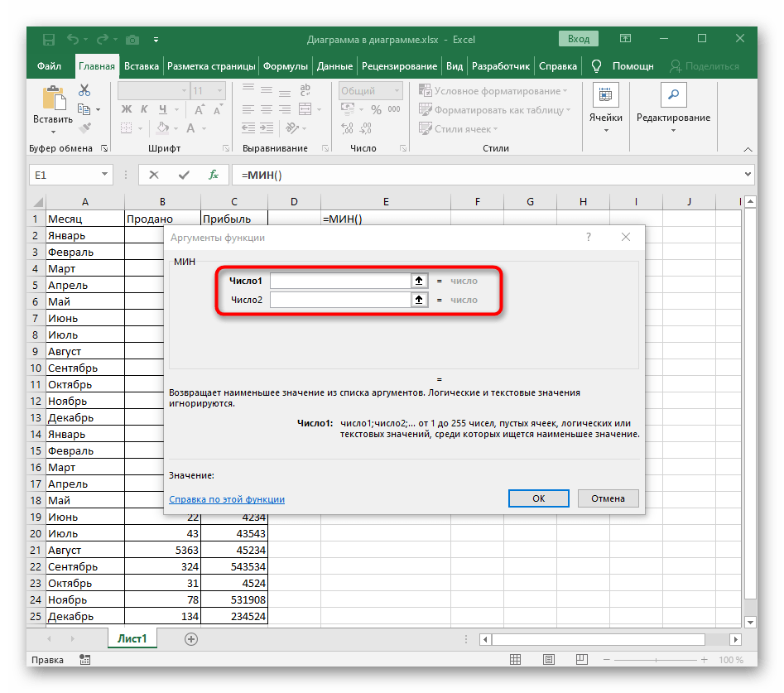The width and height of the screenshot is (784, 693).
Task: Click the range selector icon for Число2
Action: pyautogui.click(x=419, y=300)
